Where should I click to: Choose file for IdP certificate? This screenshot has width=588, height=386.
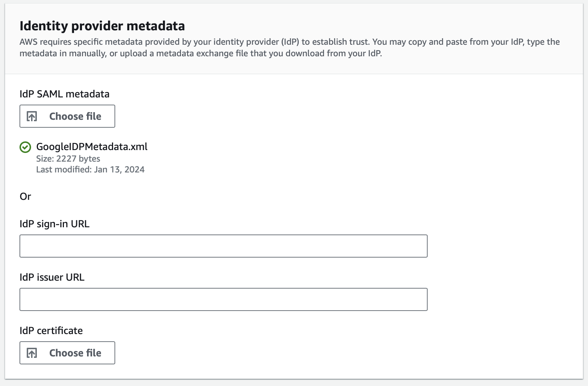67,353
